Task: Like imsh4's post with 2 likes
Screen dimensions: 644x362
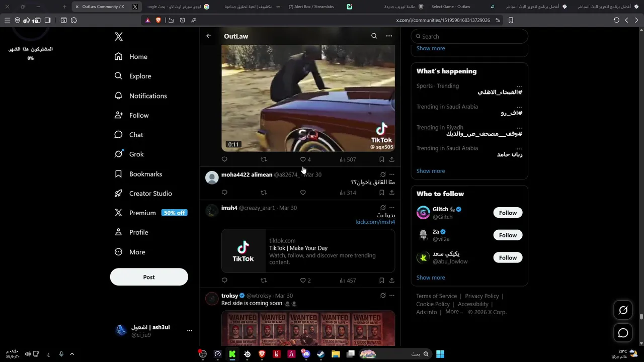Action: pos(305,281)
